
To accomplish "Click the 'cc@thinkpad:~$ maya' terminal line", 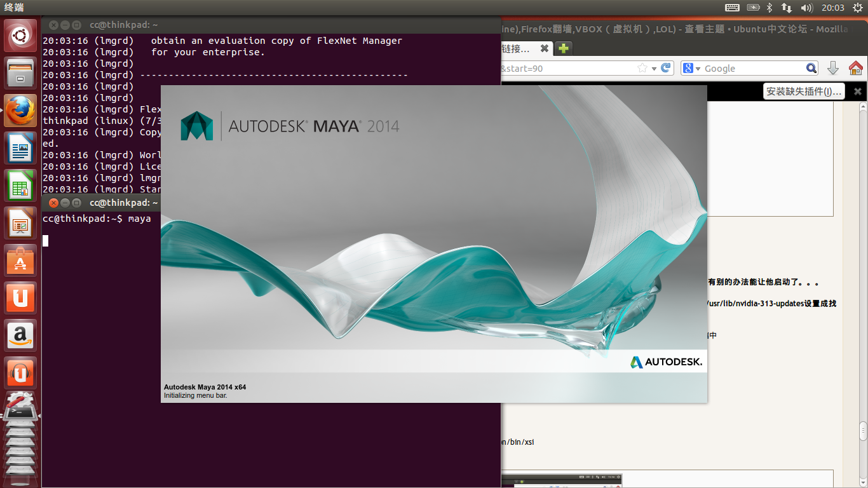I will coord(97,219).
